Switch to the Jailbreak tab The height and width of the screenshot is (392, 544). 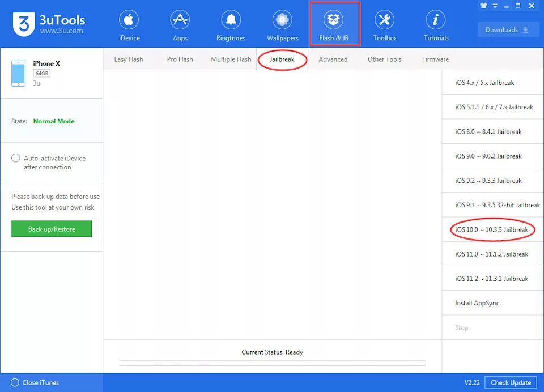coord(282,59)
